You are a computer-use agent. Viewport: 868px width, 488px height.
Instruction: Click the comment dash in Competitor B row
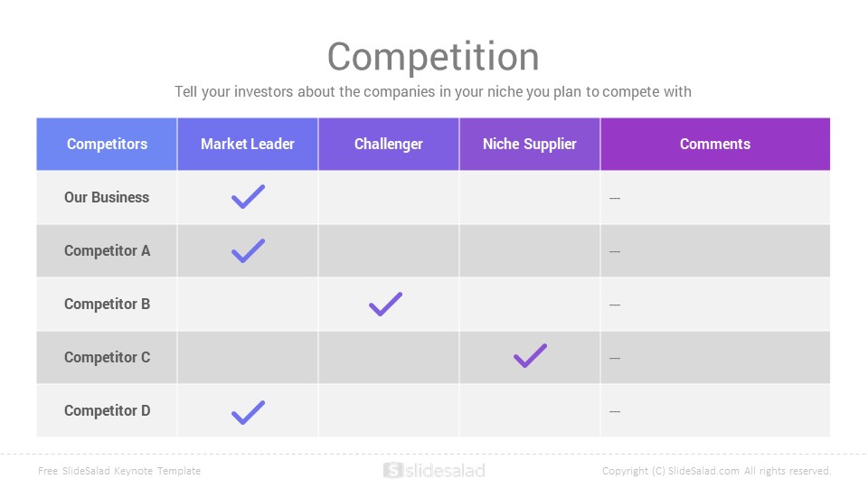(615, 305)
